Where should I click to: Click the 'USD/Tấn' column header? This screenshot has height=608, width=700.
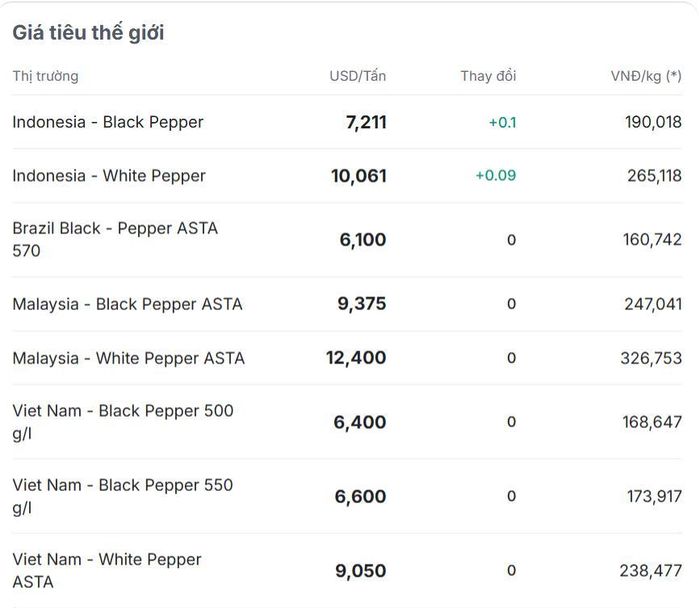click(358, 76)
